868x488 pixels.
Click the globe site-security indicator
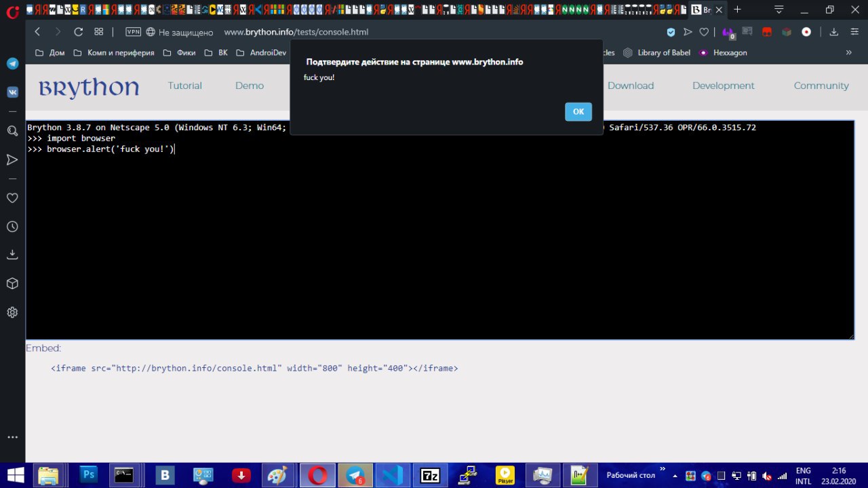tap(151, 32)
